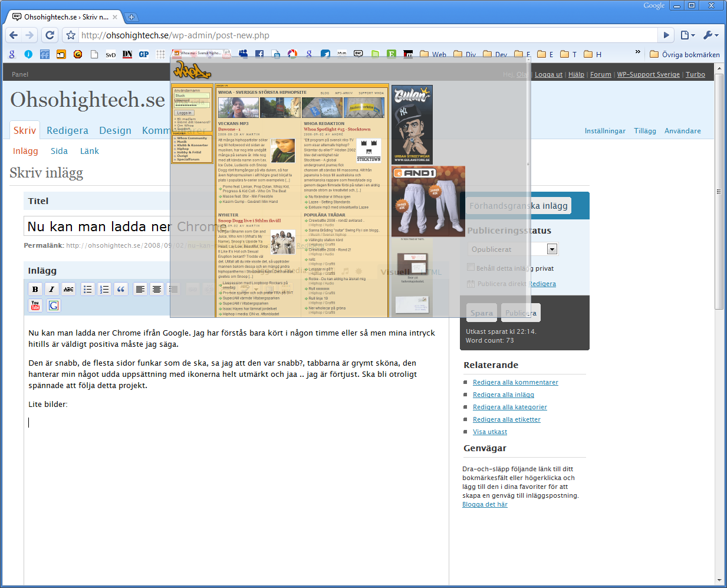The width and height of the screenshot is (727, 588).
Task: Align text left in the editor
Action: coord(140,289)
